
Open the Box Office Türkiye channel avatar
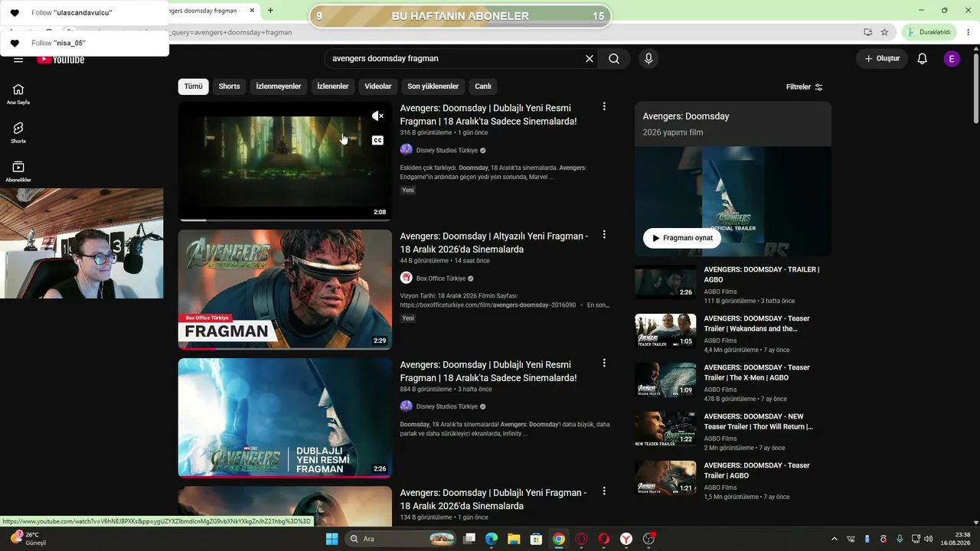pos(407,279)
